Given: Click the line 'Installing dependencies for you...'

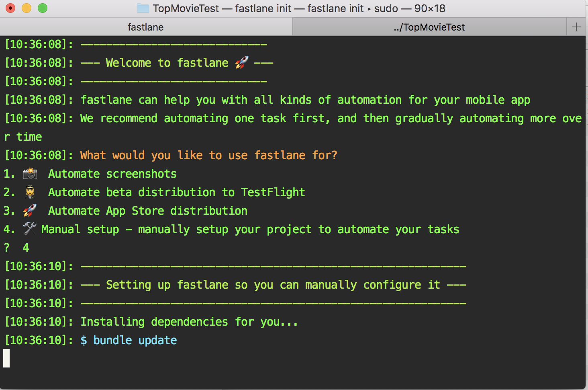Looking at the screenshot, I should (x=189, y=322).
